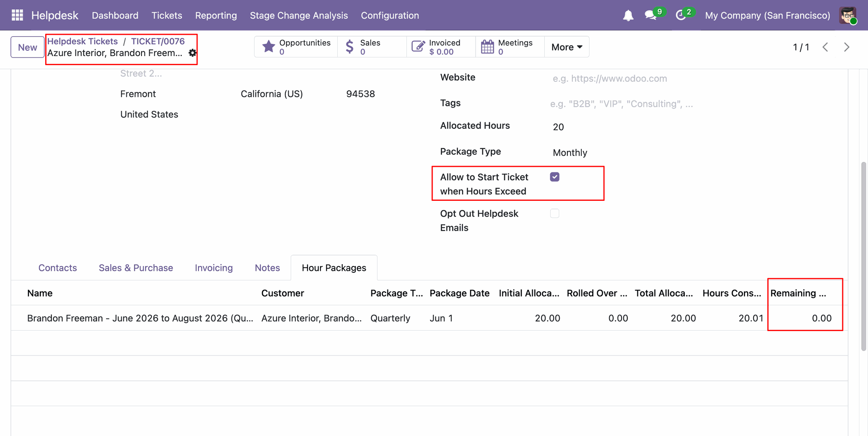This screenshot has height=436, width=868.
Task: Click the Jun 1 package date cell
Action: [441, 318]
